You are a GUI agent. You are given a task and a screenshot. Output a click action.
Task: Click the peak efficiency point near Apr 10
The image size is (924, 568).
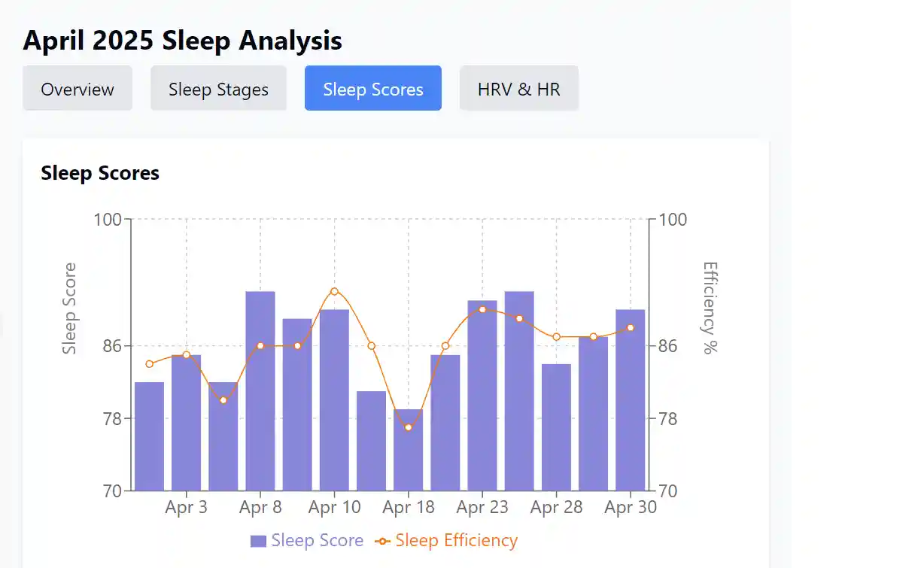(334, 290)
